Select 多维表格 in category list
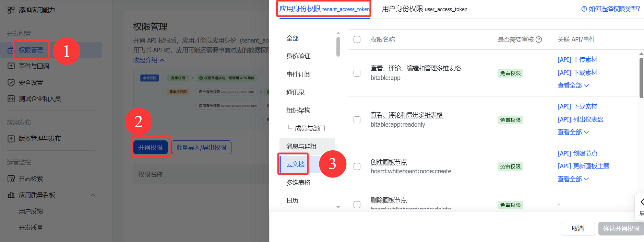The image size is (644, 242). 298,183
